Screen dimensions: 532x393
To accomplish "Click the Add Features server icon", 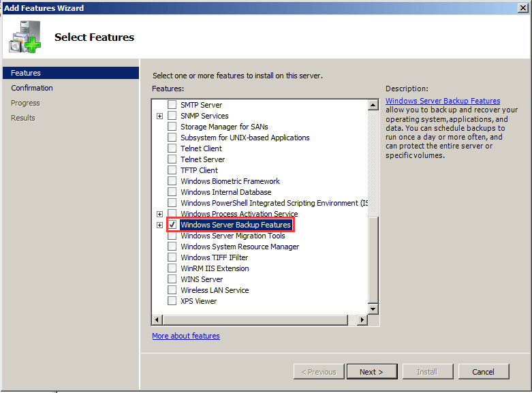I will [25, 38].
